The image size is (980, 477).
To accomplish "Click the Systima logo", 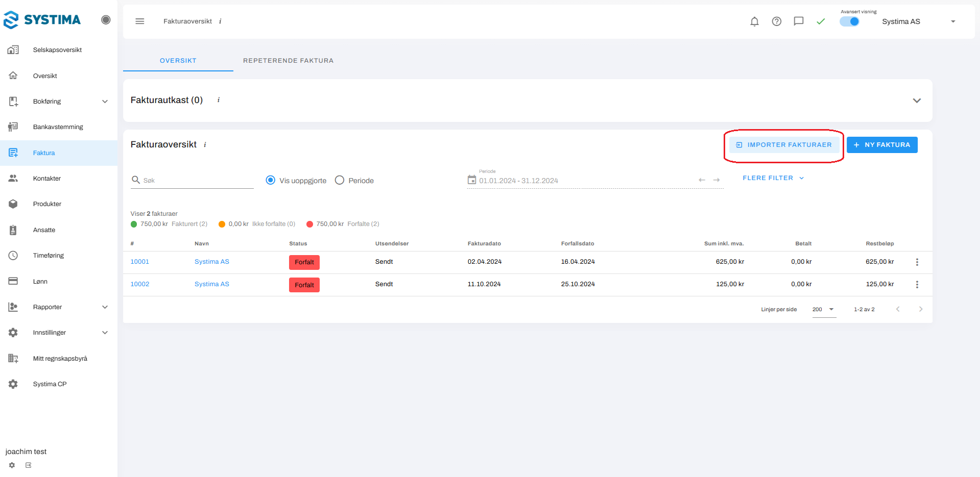I will (42, 20).
